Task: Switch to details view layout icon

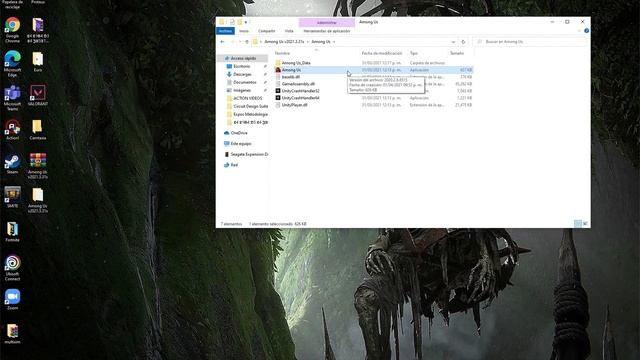Action: (x=578, y=224)
